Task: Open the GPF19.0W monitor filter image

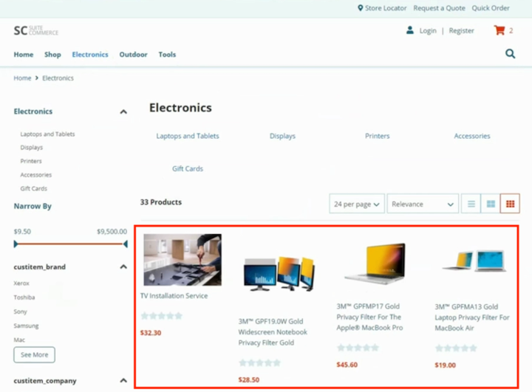Action: [279, 274]
